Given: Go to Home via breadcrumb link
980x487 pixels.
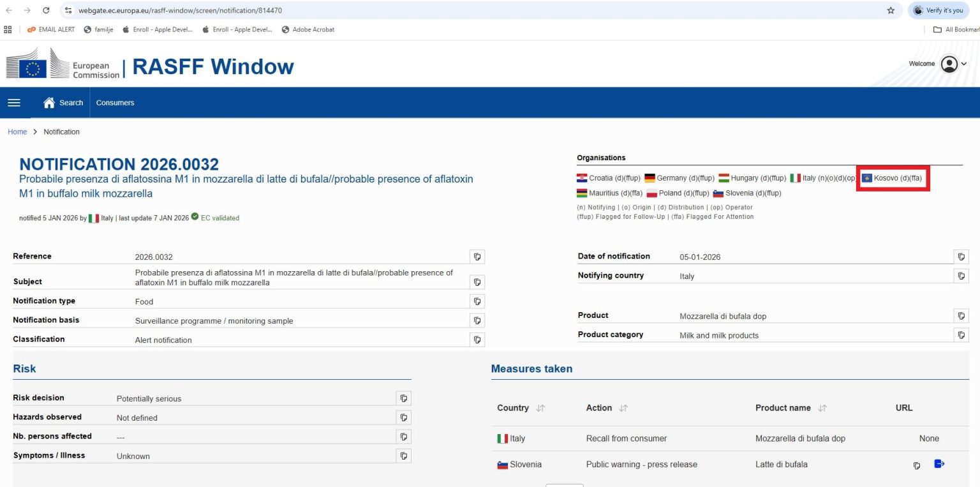Looking at the screenshot, I should pos(17,132).
